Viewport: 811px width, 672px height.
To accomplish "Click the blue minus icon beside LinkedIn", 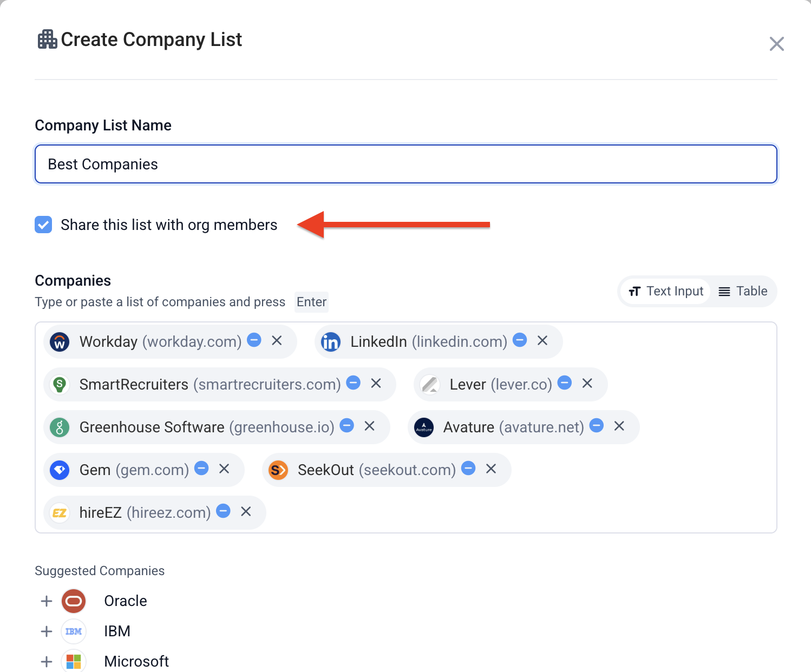I will click(x=520, y=340).
